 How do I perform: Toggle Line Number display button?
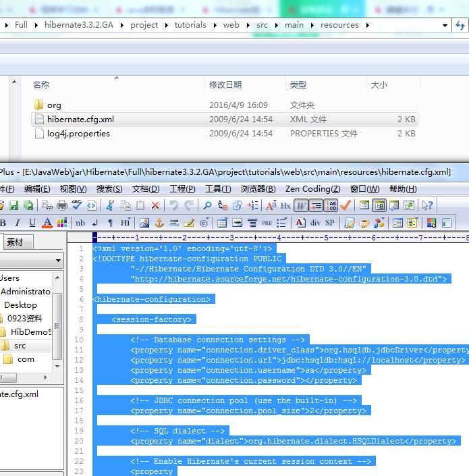(331, 205)
